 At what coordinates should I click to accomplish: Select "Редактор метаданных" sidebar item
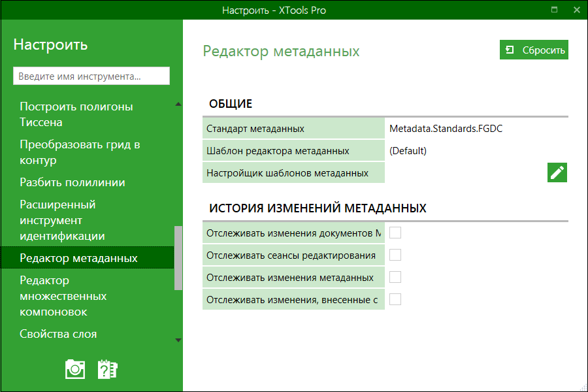coord(88,257)
